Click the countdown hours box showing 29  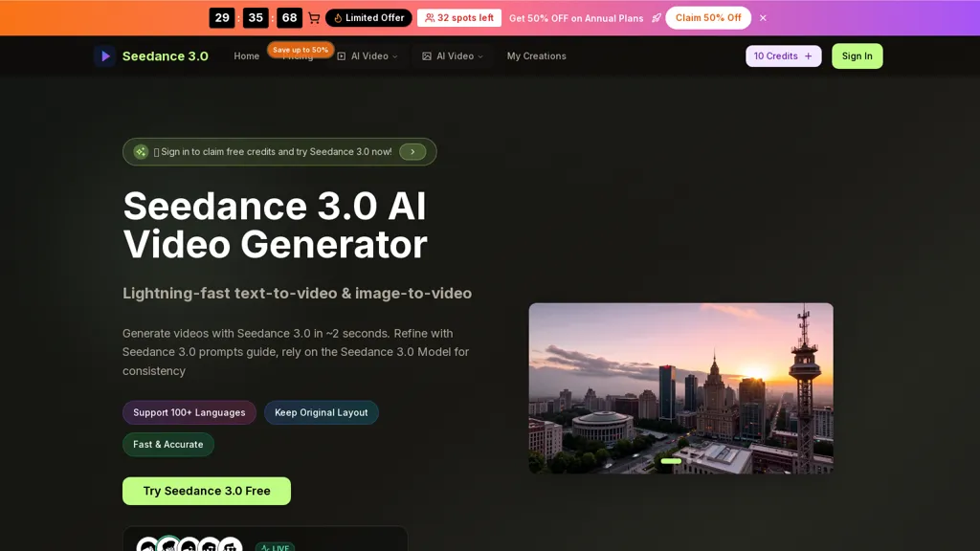(x=222, y=18)
